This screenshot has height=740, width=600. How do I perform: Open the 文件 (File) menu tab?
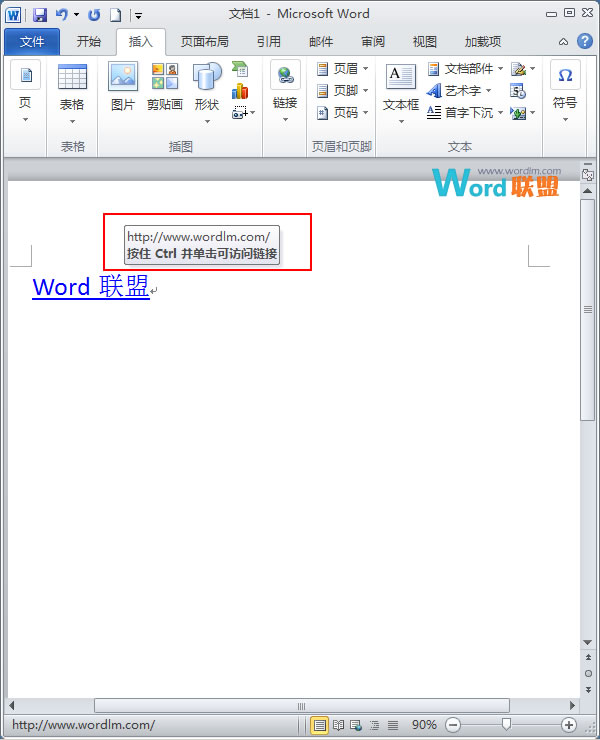click(x=32, y=42)
